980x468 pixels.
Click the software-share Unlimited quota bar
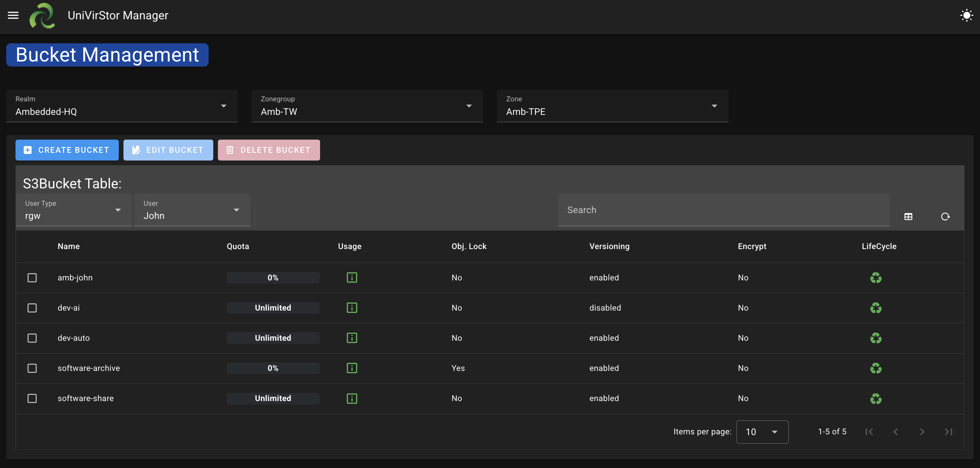pos(273,398)
